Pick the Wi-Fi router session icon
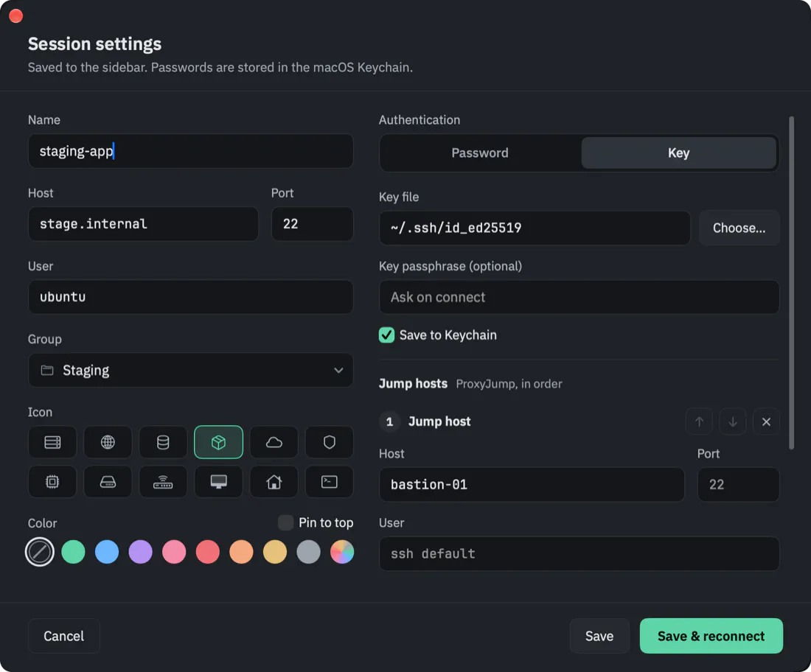Viewport: 811px width, 672px height. pyautogui.click(x=163, y=482)
